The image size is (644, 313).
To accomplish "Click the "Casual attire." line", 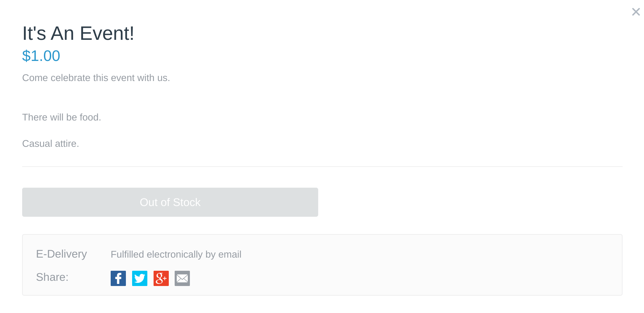I will point(50,144).
